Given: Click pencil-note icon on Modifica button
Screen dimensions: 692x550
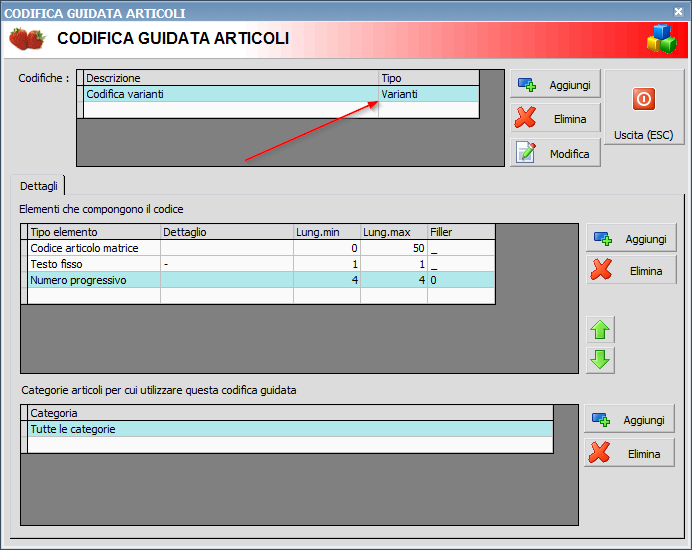Looking at the screenshot, I should 526,153.
